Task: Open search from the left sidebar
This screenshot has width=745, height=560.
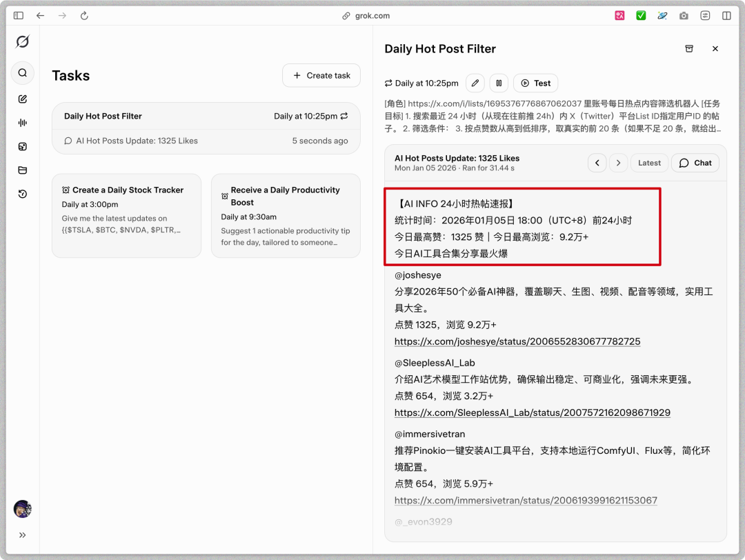Action: (22, 72)
